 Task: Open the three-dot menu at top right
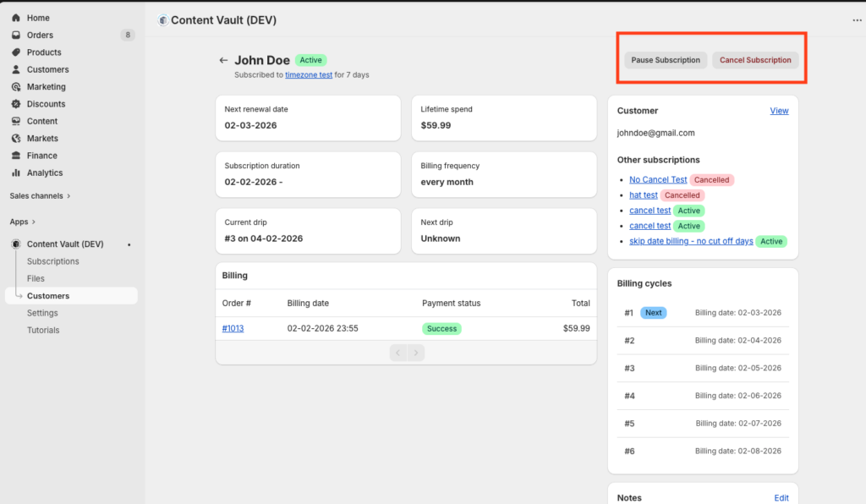[x=857, y=20]
